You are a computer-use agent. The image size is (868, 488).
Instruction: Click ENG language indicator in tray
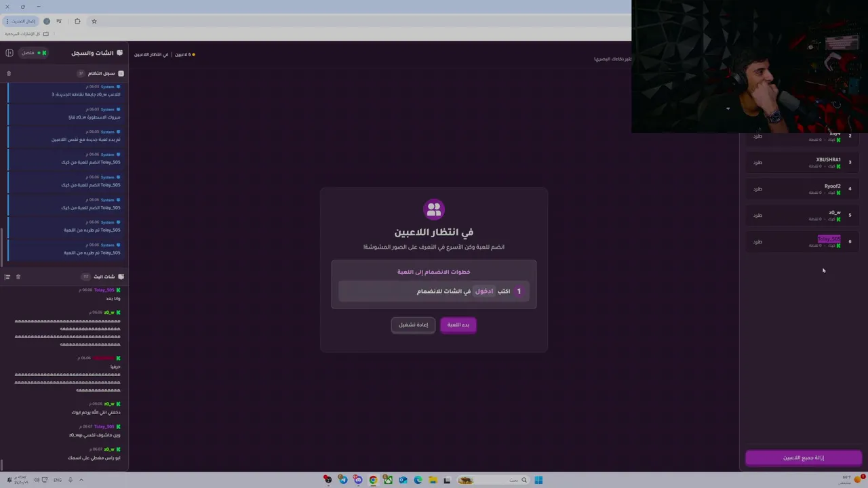(x=57, y=480)
